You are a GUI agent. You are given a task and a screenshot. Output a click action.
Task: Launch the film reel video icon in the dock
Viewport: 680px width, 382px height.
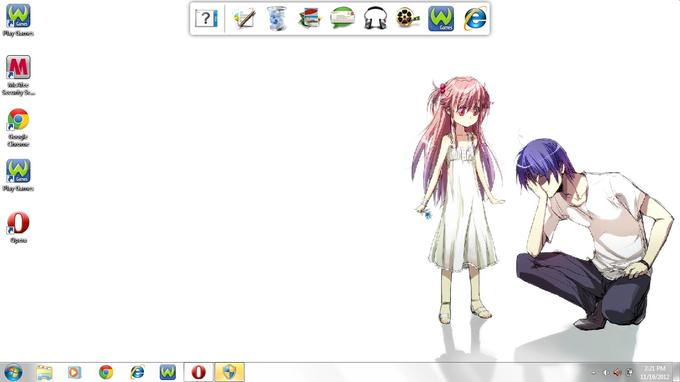click(408, 18)
